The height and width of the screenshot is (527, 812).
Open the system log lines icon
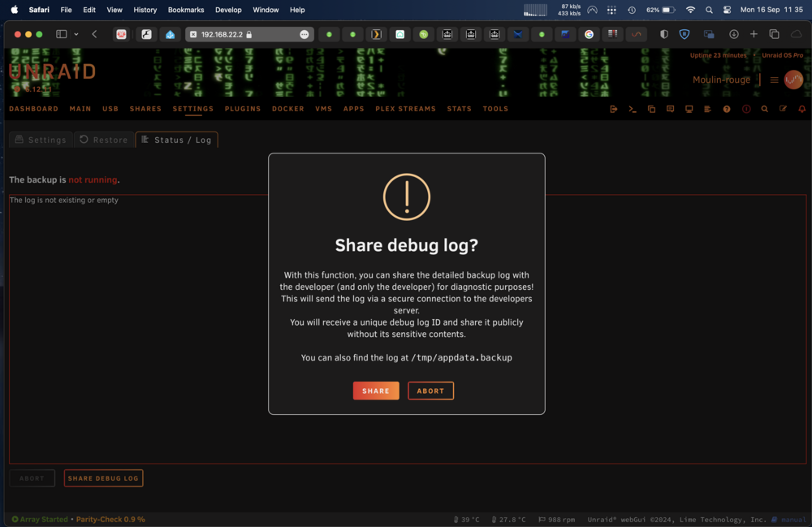[x=707, y=110]
